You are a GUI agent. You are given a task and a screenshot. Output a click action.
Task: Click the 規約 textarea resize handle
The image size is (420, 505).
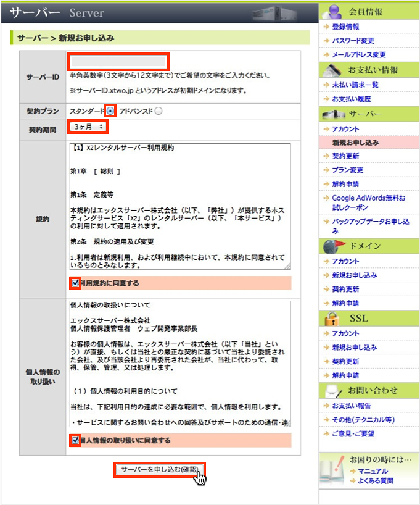coord(287,266)
